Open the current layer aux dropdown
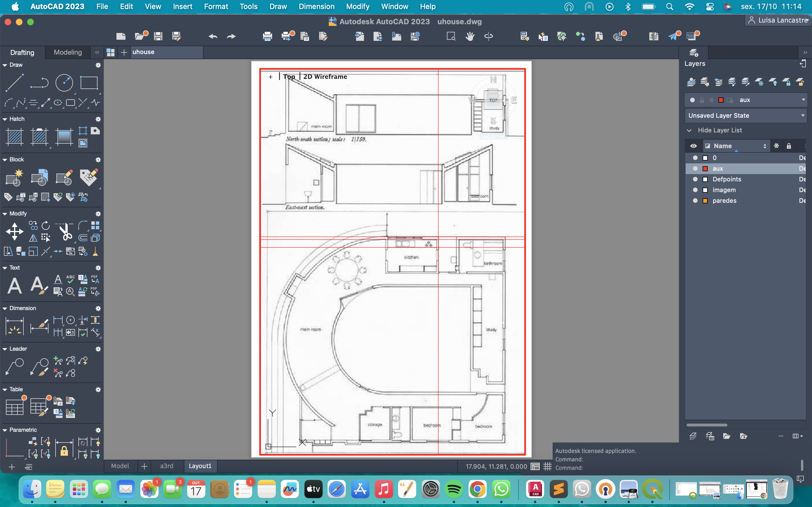This screenshot has height=507, width=812. [x=803, y=100]
